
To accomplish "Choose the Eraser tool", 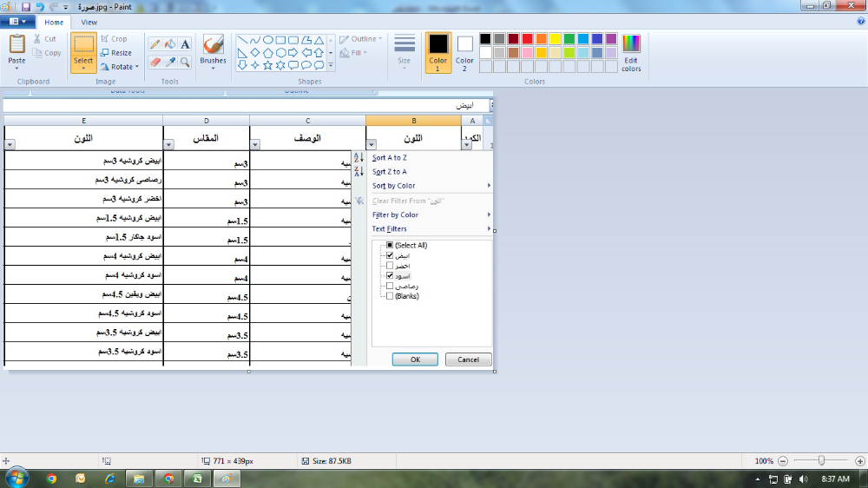I will pos(155,62).
